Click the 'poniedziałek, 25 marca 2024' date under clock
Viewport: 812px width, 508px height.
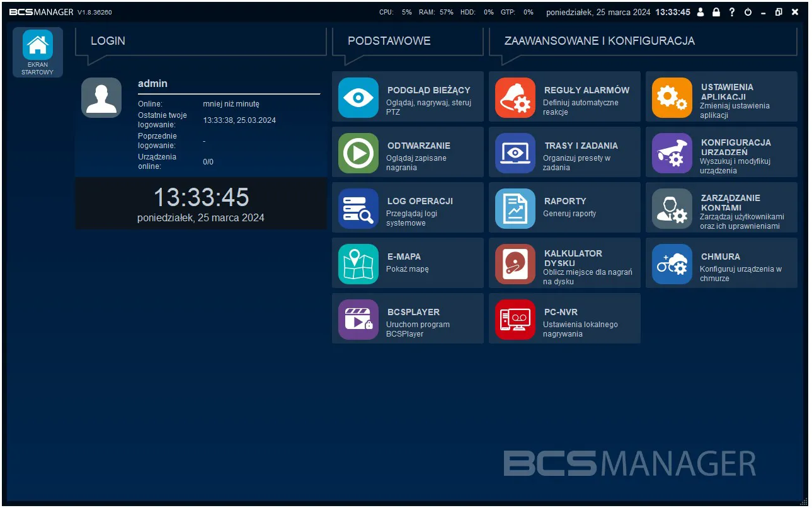click(x=201, y=218)
